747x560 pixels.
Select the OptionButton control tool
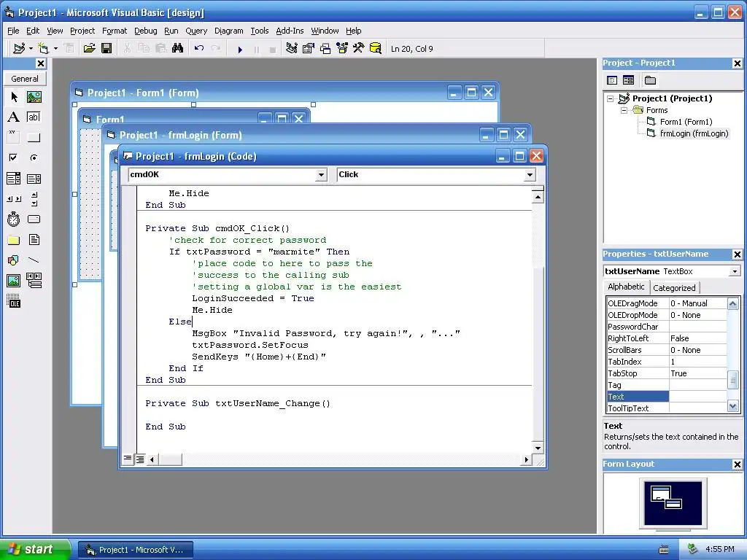point(34,157)
